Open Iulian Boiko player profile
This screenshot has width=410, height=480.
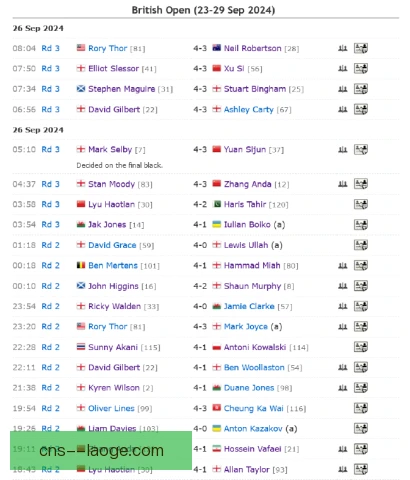tap(247, 225)
